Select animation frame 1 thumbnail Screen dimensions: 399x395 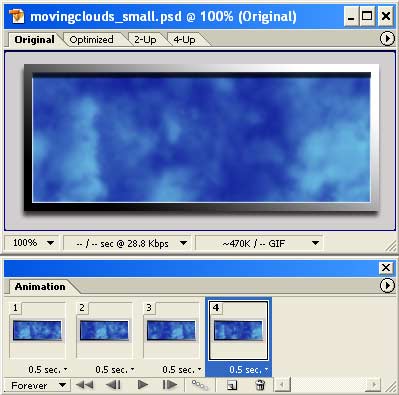[37, 330]
